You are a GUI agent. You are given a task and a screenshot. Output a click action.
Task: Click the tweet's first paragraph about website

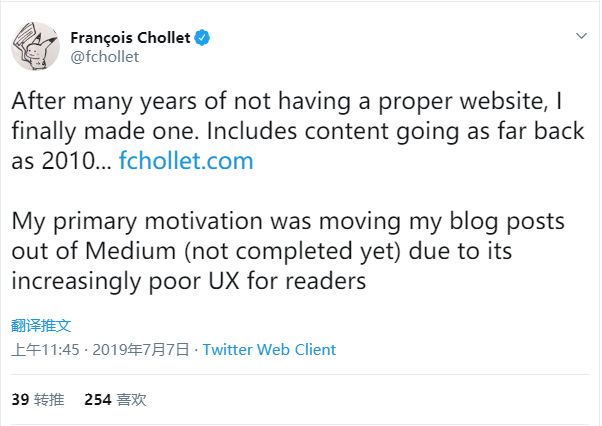[298, 131]
